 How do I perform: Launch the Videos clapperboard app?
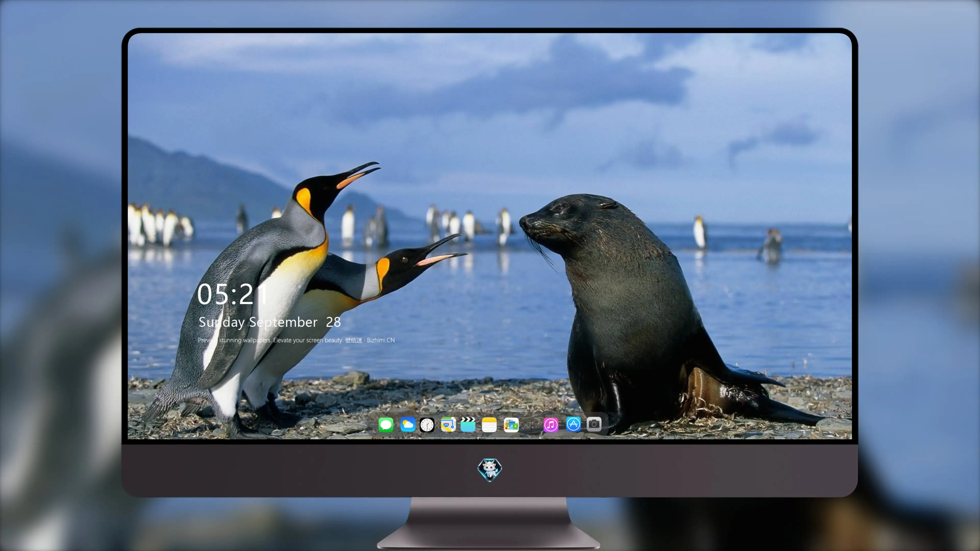click(x=468, y=424)
